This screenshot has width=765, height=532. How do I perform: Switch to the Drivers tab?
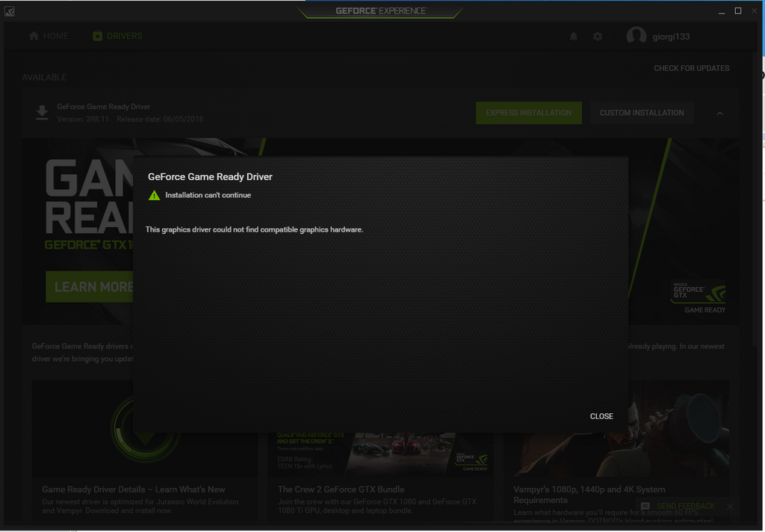[117, 36]
